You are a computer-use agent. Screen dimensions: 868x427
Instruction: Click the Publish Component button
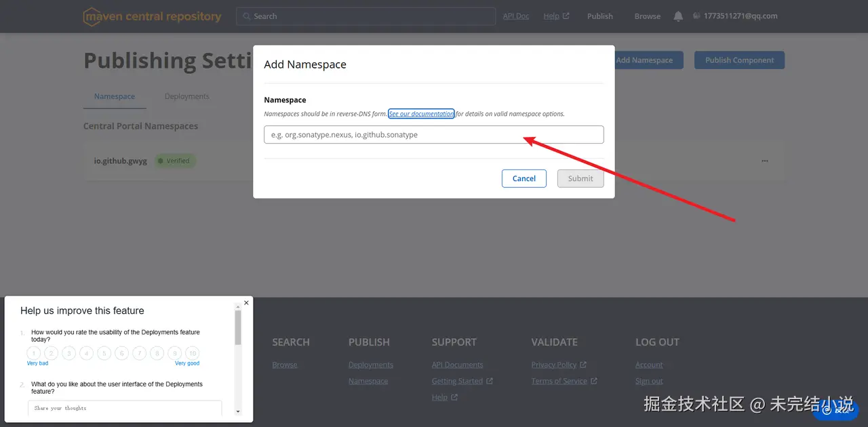click(x=739, y=60)
